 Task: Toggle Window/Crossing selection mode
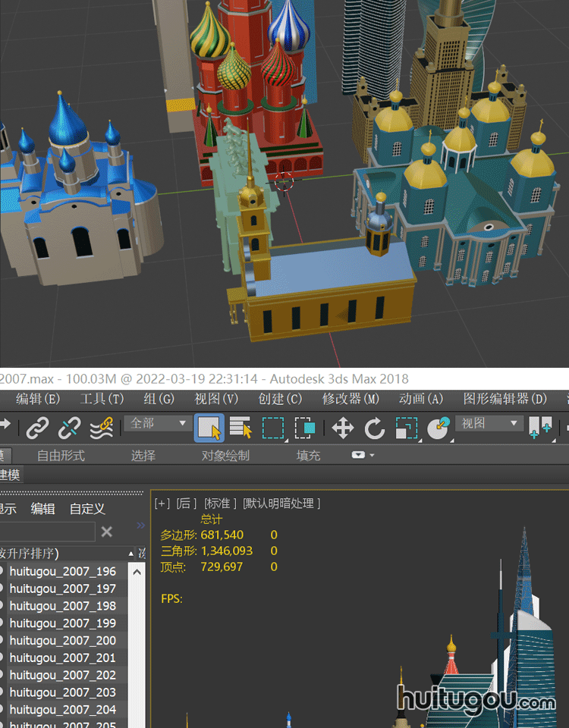(305, 428)
